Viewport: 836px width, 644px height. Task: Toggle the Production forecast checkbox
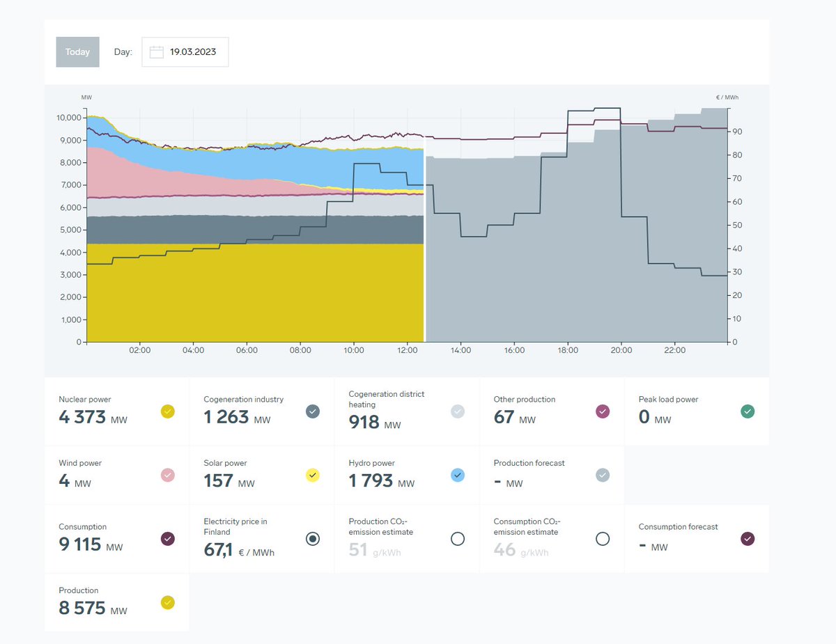pos(603,475)
